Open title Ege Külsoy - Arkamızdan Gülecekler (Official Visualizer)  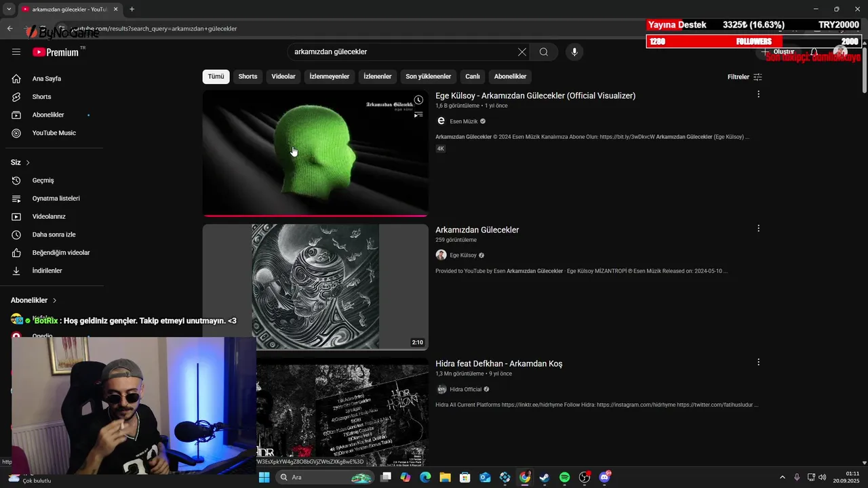tap(535, 96)
